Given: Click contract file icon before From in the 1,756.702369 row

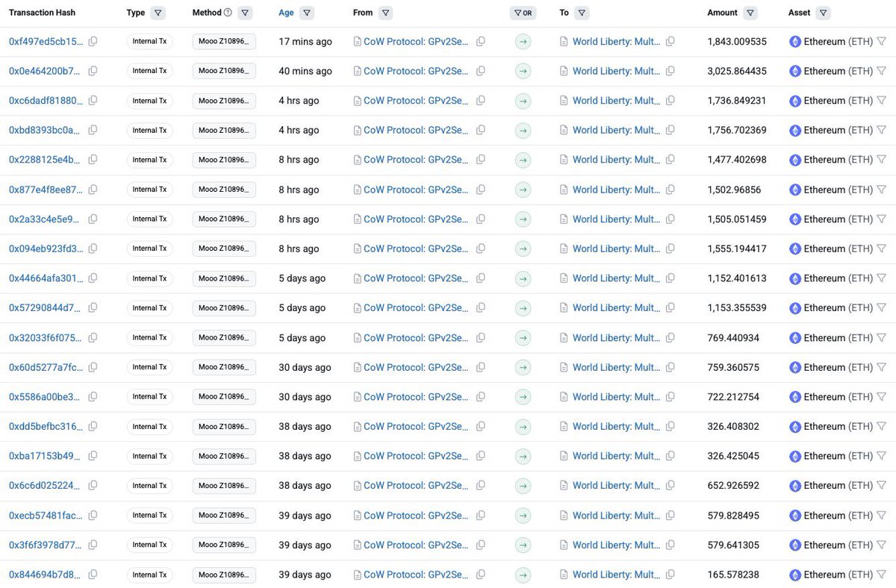Looking at the screenshot, I should click(x=358, y=130).
